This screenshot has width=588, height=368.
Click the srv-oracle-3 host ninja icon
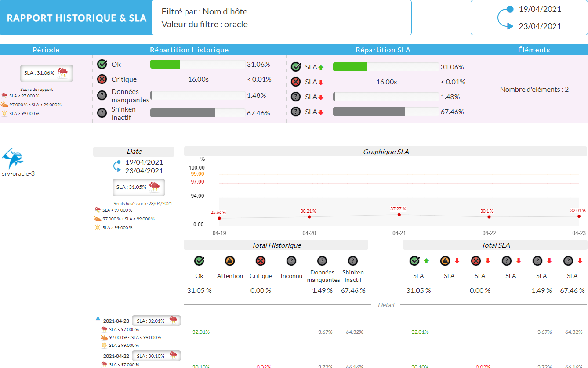[x=13, y=158]
